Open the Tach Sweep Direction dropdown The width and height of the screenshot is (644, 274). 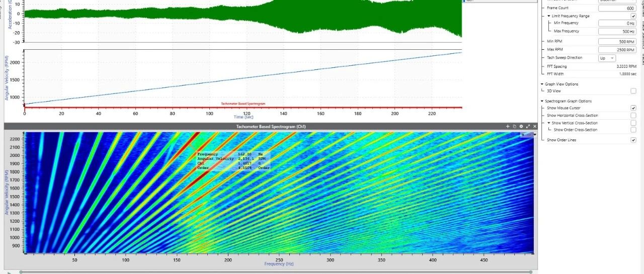point(607,58)
